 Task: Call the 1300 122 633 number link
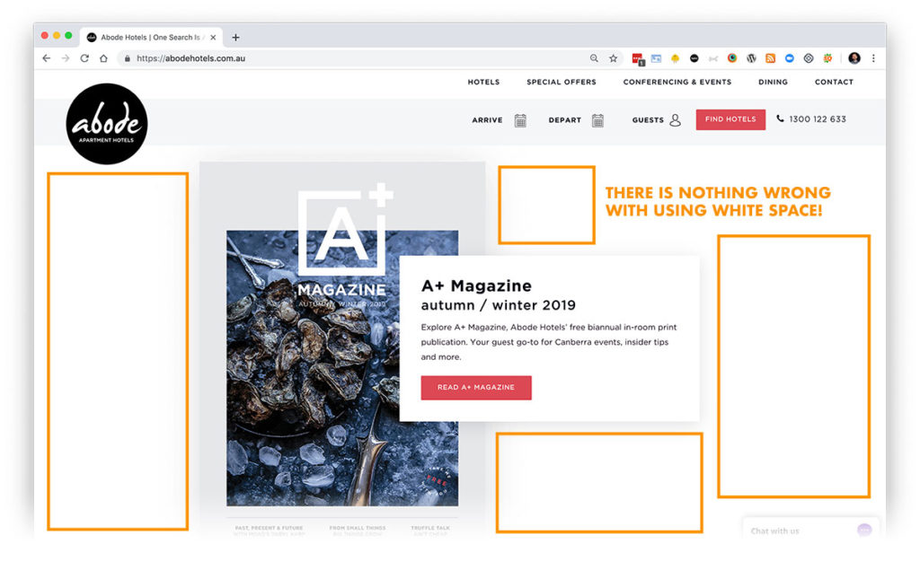[x=818, y=119]
